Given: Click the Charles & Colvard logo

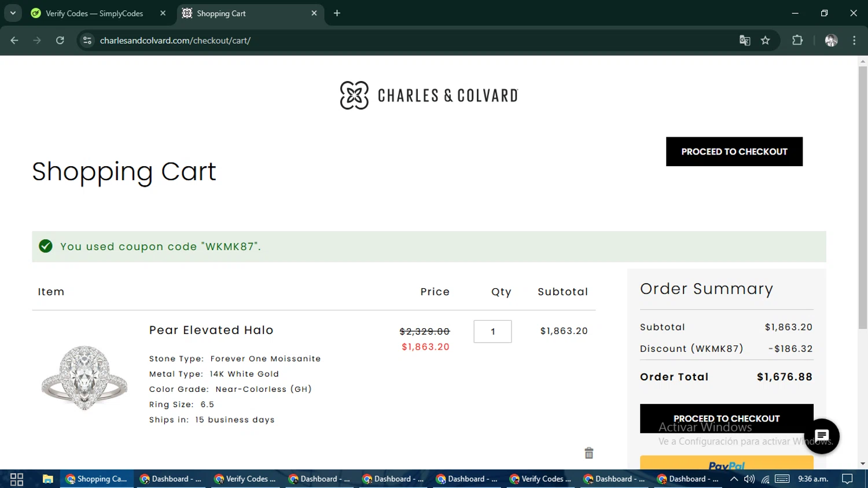Looking at the screenshot, I should tap(429, 96).
